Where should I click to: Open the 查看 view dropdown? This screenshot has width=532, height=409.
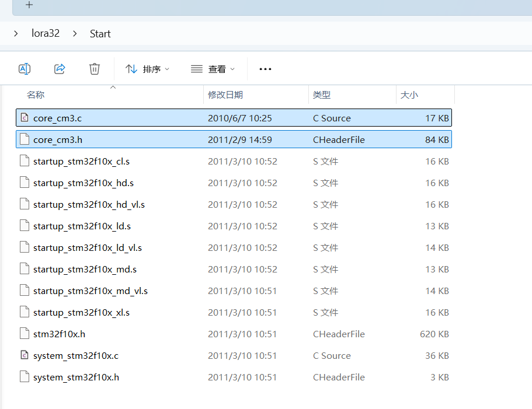(213, 69)
